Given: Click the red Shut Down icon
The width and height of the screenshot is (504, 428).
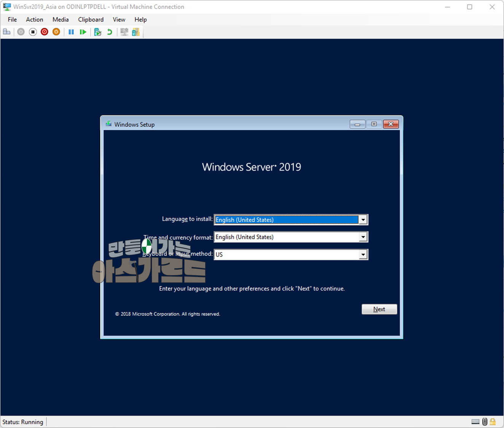Looking at the screenshot, I should [45, 32].
